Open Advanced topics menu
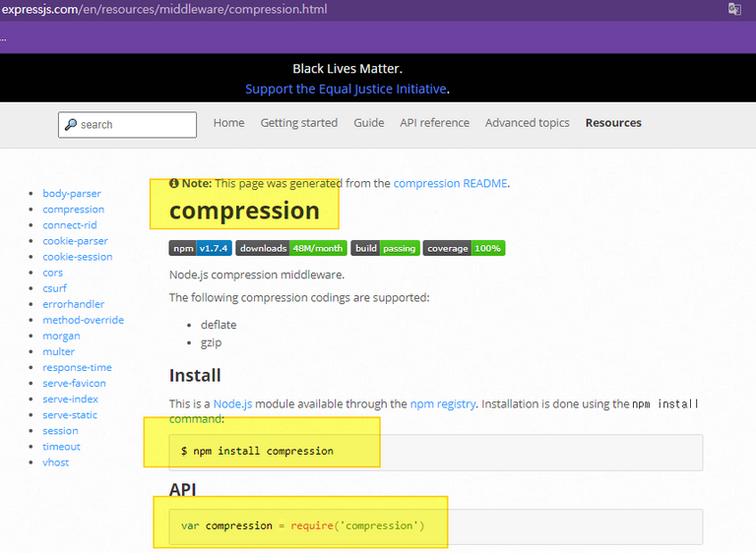Image resolution: width=756 pixels, height=553 pixels. coord(527,123)
